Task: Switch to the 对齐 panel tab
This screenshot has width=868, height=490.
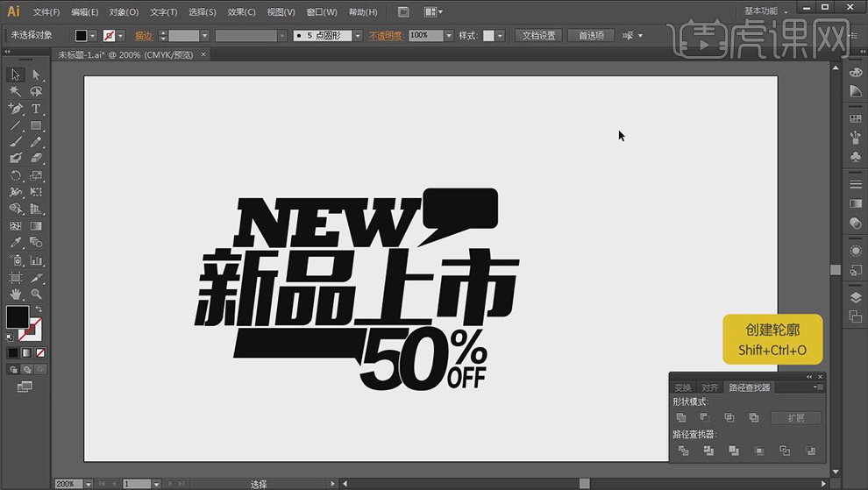Action: point(709,387)
